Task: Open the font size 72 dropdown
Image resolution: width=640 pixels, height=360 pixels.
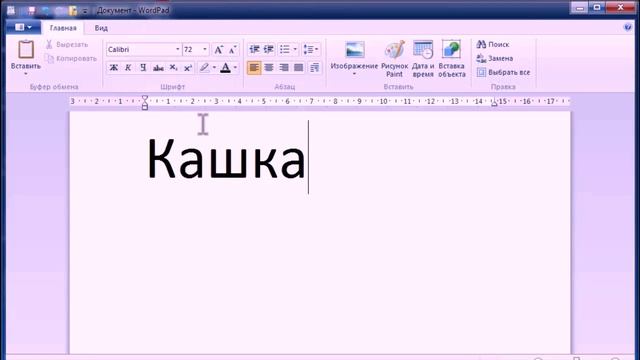Action: click(x=205, y=49)
